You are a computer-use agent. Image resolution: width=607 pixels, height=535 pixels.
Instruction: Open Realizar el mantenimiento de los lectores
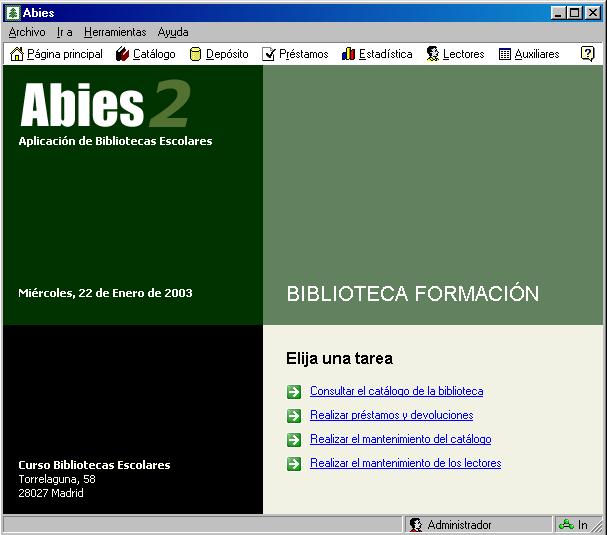(405, 463)
